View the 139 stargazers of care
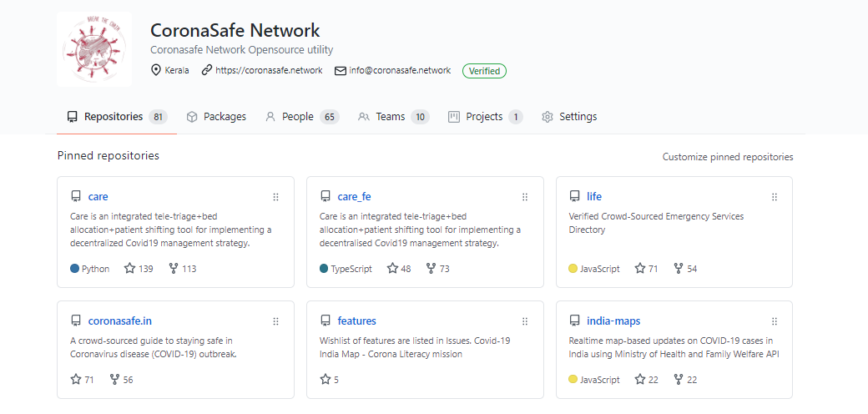This screenshot has width=868, height=414. coord(139,269)
